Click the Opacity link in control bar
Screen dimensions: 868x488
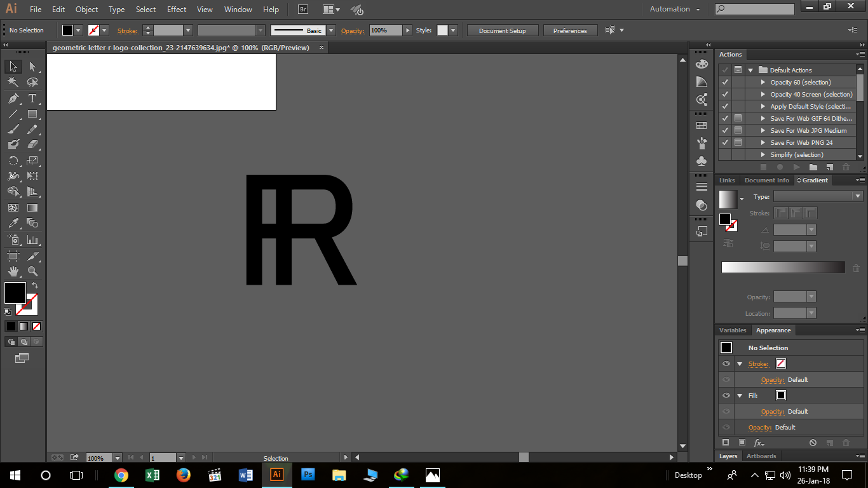353,30
